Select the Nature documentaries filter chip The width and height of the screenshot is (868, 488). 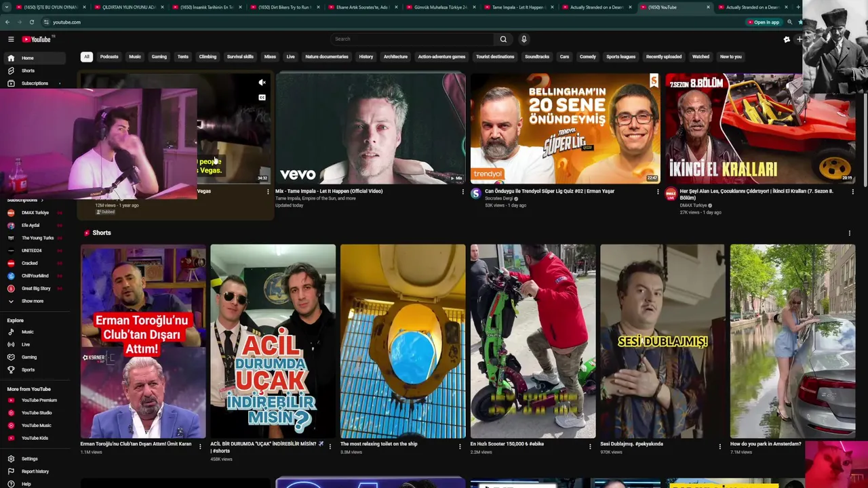click(x=326, y=57)
